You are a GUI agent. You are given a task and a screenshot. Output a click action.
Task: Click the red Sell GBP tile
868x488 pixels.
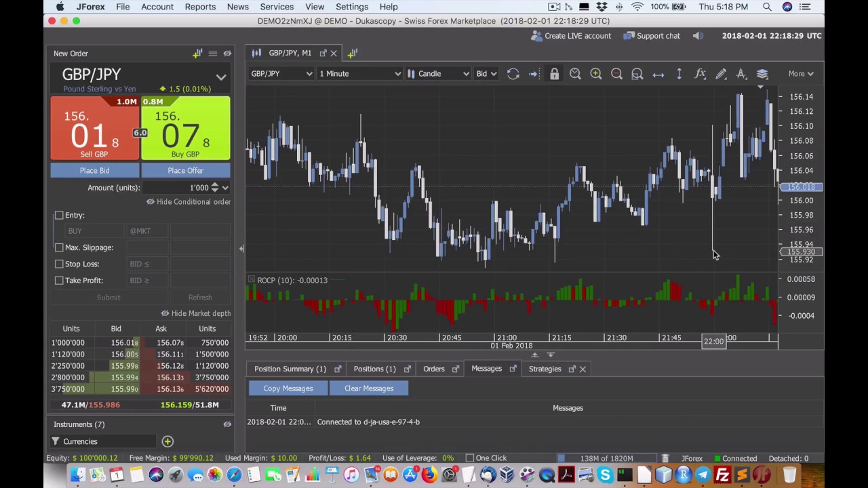(x=94, y=129)
